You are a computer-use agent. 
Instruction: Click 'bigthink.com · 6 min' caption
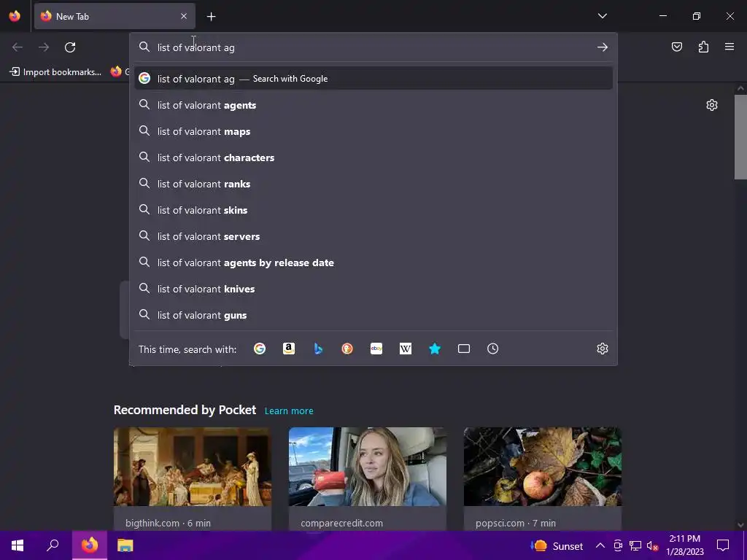coord(168,523)
